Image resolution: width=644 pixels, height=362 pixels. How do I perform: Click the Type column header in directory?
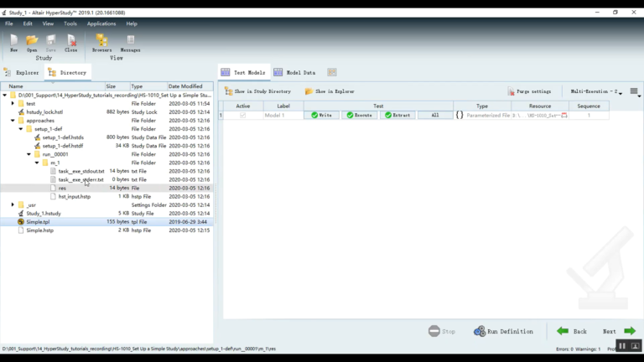148,86
